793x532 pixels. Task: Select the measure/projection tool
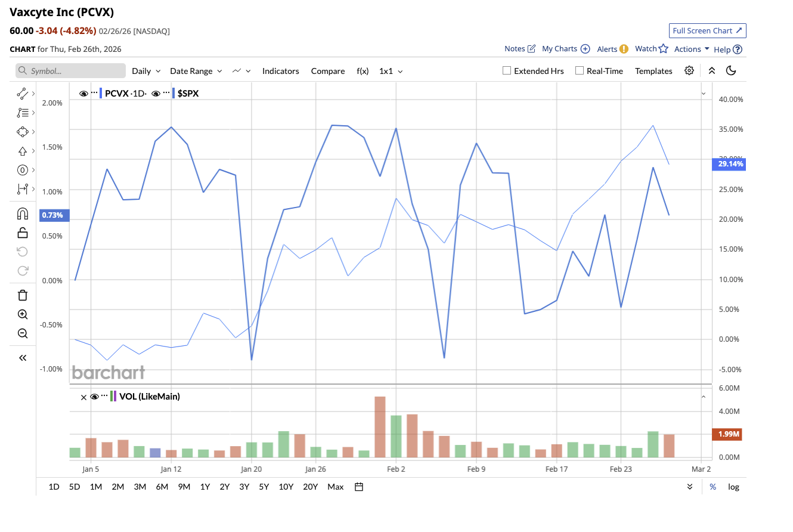(23, 189)
